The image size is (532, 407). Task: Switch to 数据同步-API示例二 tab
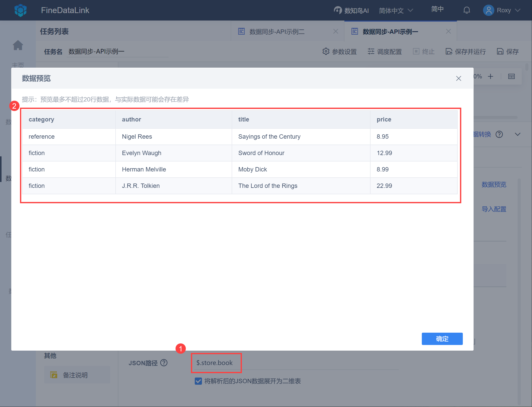coord(277,32)
